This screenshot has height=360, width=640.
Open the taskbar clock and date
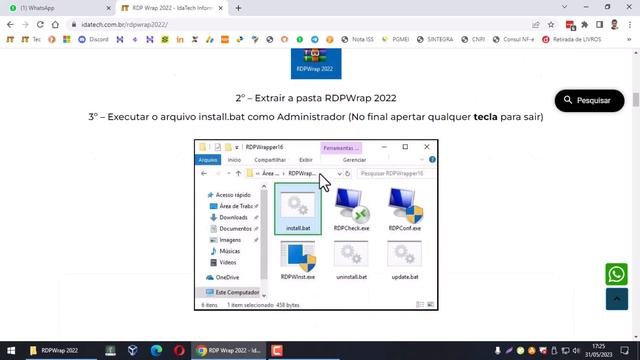tap(598, 351)
